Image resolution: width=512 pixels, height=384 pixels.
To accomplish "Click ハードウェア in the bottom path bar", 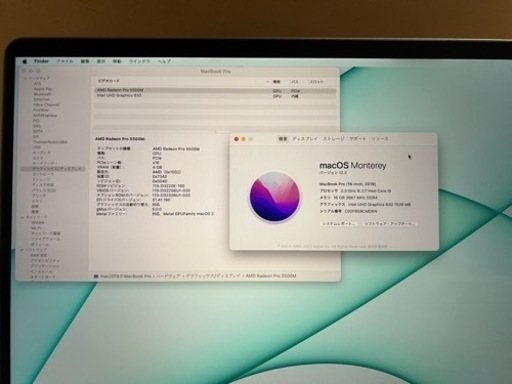I will click(168, 276).
